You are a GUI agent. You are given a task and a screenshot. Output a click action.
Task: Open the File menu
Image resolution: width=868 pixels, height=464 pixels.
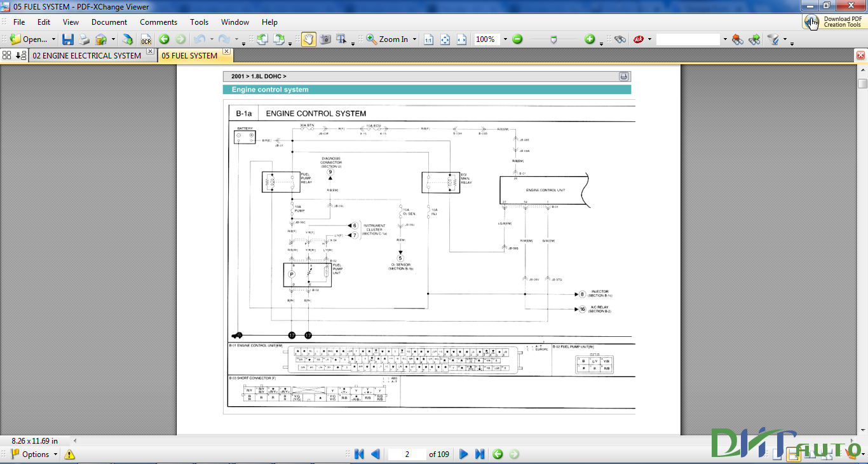click(x=19, y=22)
